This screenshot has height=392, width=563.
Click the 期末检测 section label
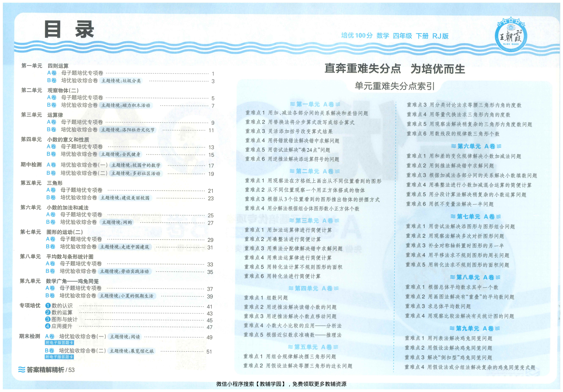tap(30, 336)
